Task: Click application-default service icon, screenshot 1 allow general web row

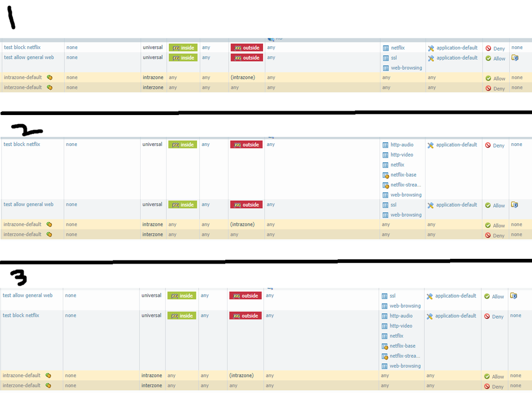Action: [431, 58]
